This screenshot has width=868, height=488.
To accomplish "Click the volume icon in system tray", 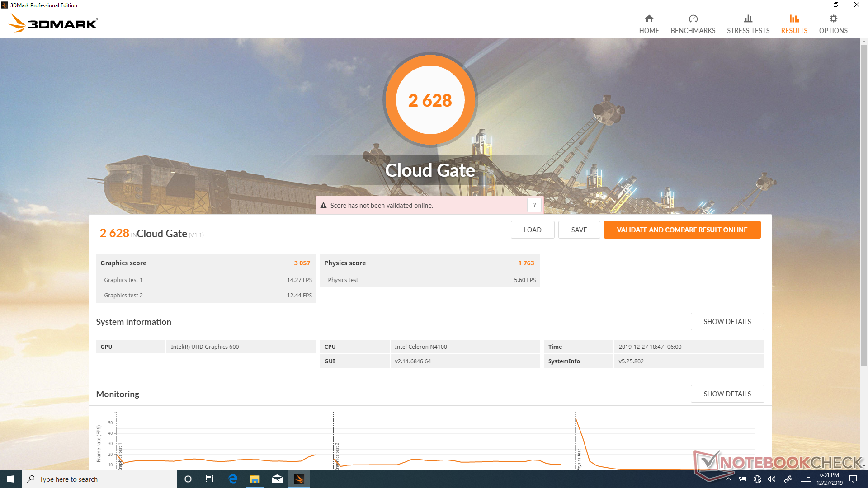I will coord(772,479).
